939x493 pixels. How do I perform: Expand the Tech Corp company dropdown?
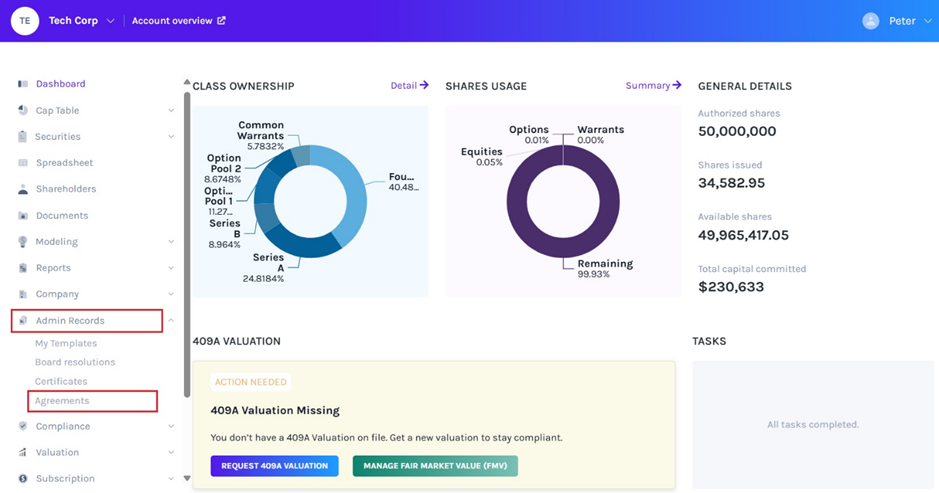(110, 21)
